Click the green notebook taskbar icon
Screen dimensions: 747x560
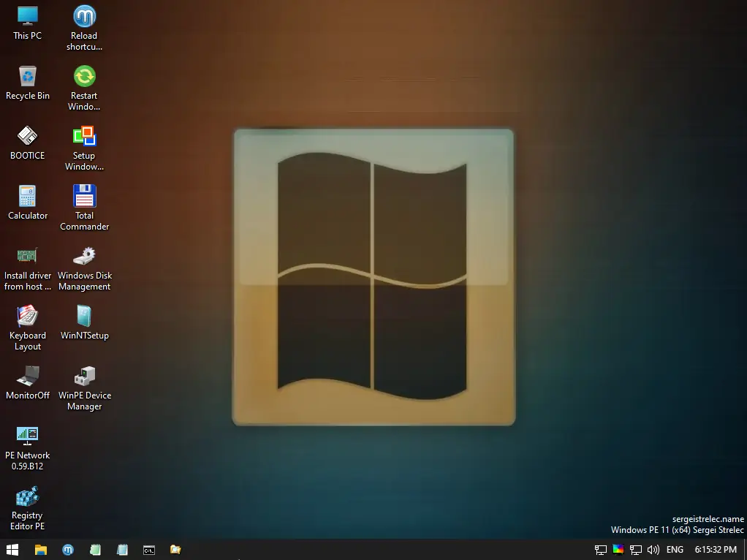tap(95, 550)
